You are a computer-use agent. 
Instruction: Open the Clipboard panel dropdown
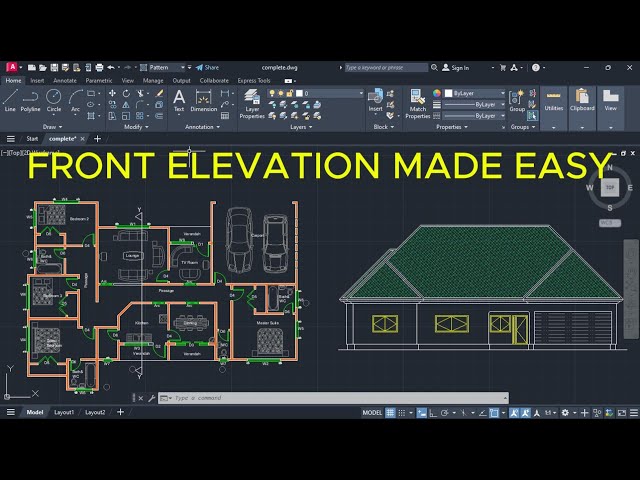coord(582,127)
